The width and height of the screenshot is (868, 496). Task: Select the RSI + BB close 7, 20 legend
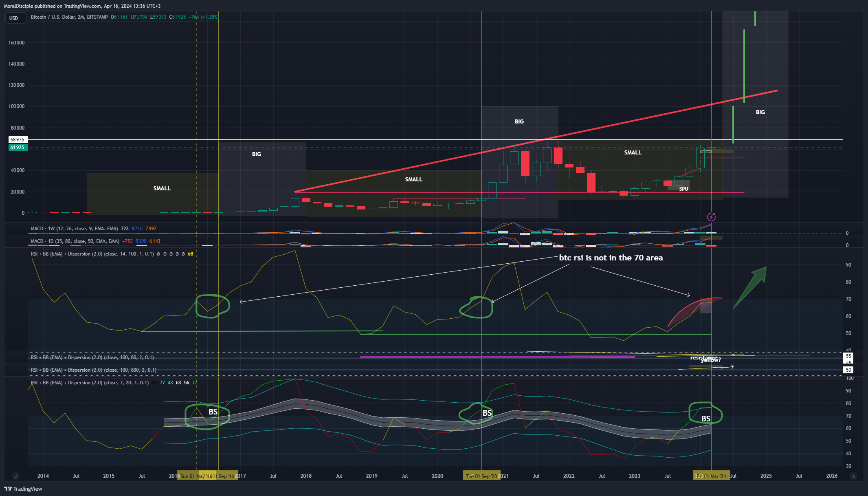point(90,383)
